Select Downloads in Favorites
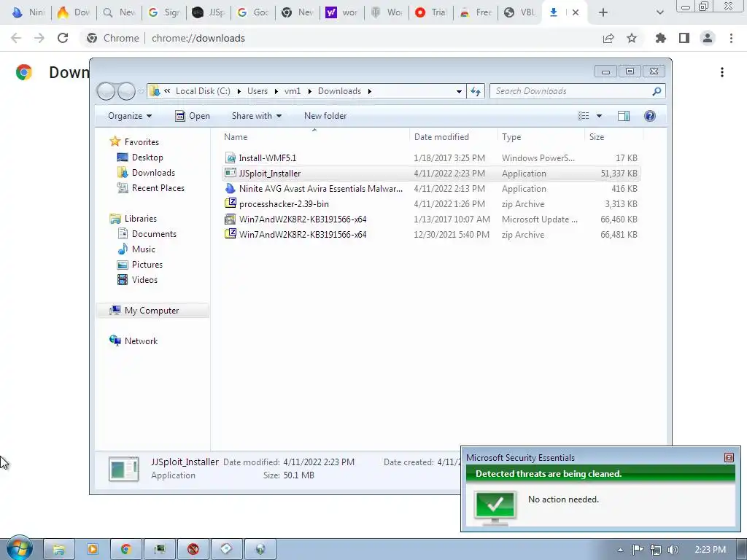Image resolution: width=747 pixels, height=560 pixels. 153,172
